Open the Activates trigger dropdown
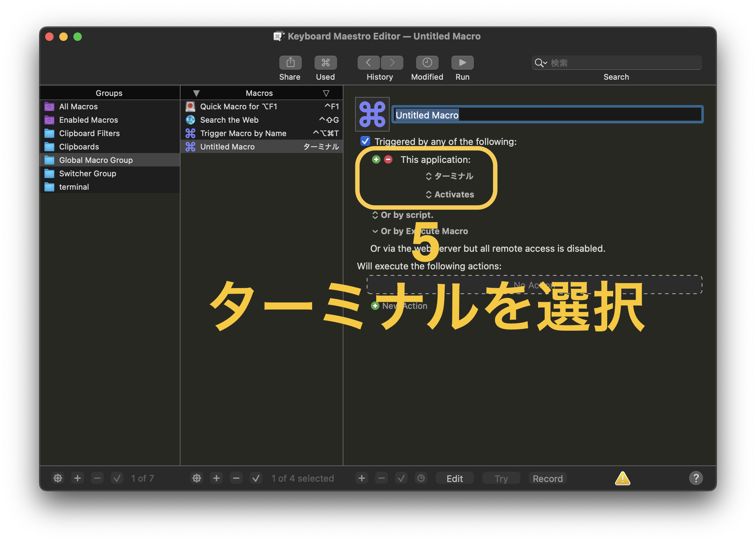The image size is (756, 543). (450, 195)
